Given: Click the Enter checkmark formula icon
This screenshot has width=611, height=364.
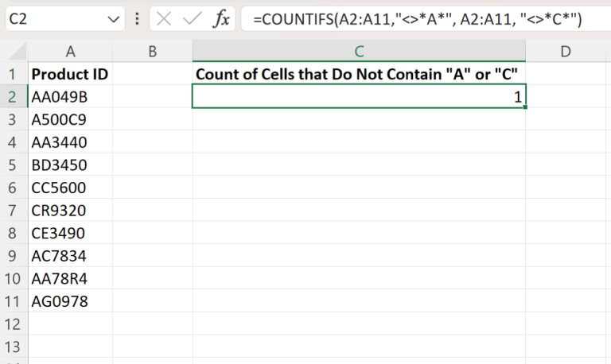Looking at the screenshot, I should point(191,19).
